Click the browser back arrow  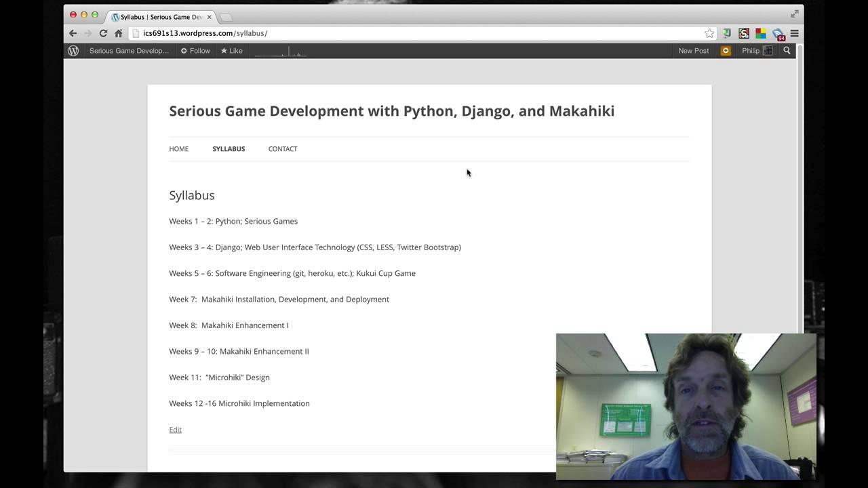[x=73, y=33]
